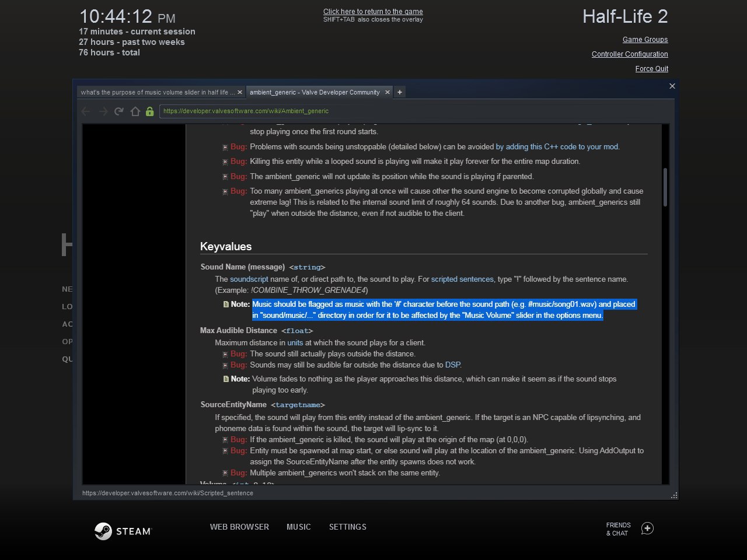Go back in the overlay browser
The image size is (747, 560).
tap(86, 111)
